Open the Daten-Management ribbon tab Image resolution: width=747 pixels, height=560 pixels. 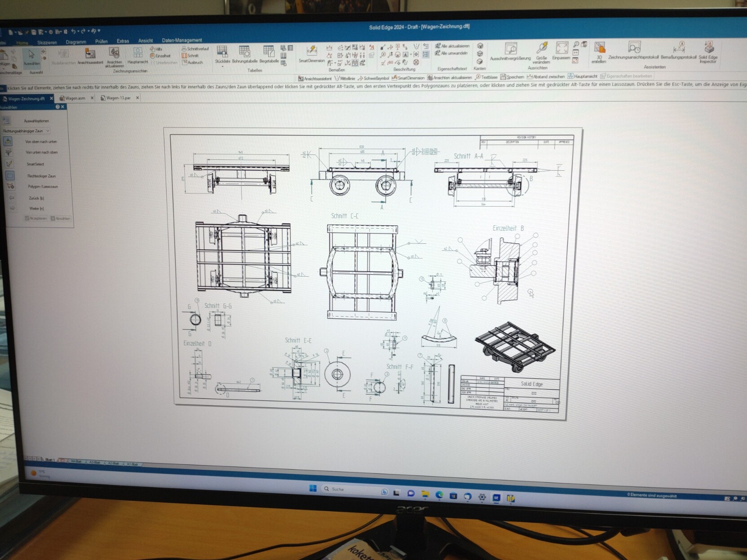181,40
